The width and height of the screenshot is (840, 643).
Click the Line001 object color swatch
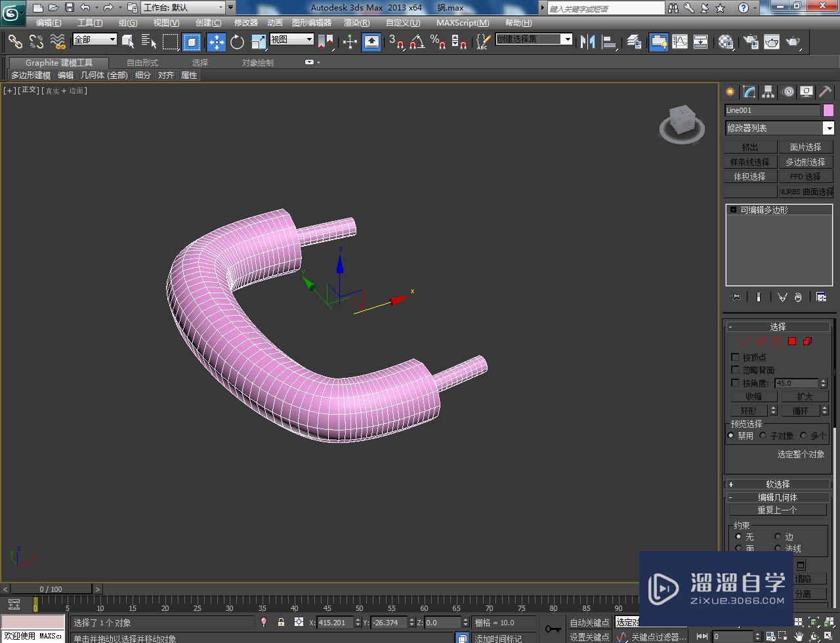(829, 110)
